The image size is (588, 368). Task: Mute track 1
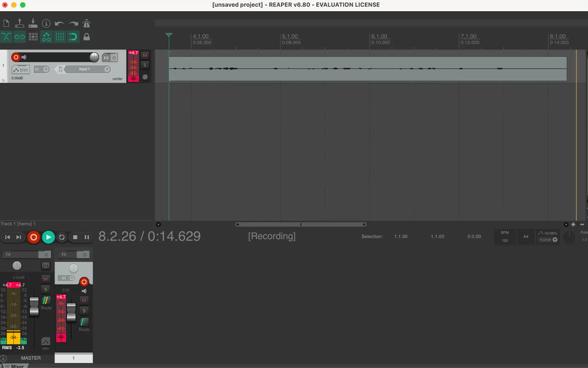point(144,55)
